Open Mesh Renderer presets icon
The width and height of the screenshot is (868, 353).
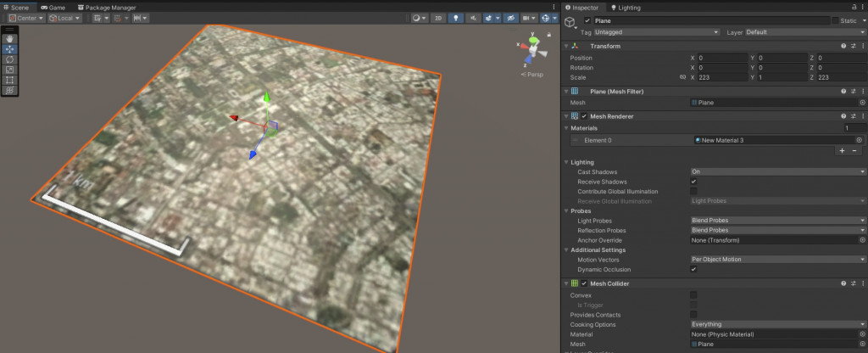tap(854, 116)
